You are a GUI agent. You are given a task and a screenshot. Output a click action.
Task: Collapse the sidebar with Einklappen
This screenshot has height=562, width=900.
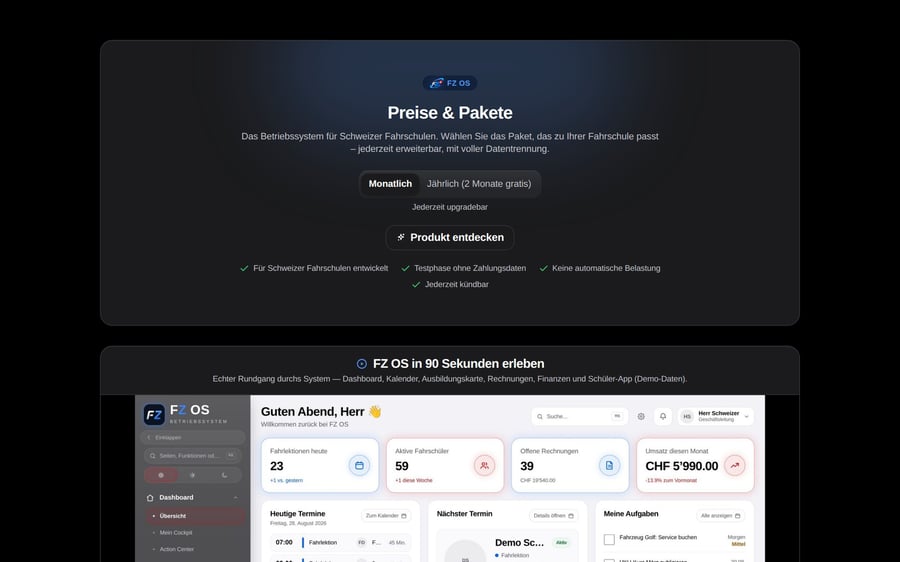click(192, 437)
